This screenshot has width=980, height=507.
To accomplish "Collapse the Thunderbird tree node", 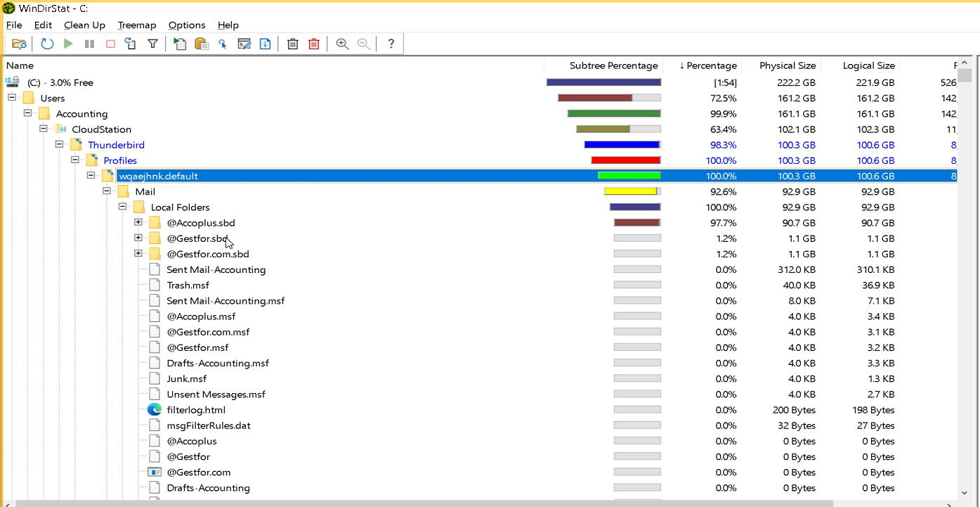I will [60, 144].
